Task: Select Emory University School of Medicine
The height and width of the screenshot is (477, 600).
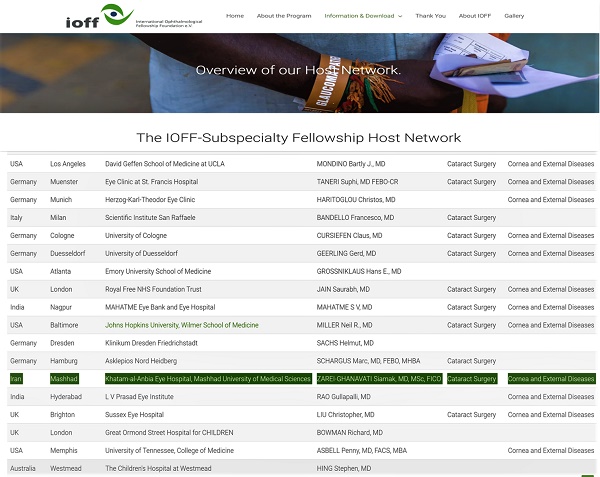Action: (x=158, y=272)
